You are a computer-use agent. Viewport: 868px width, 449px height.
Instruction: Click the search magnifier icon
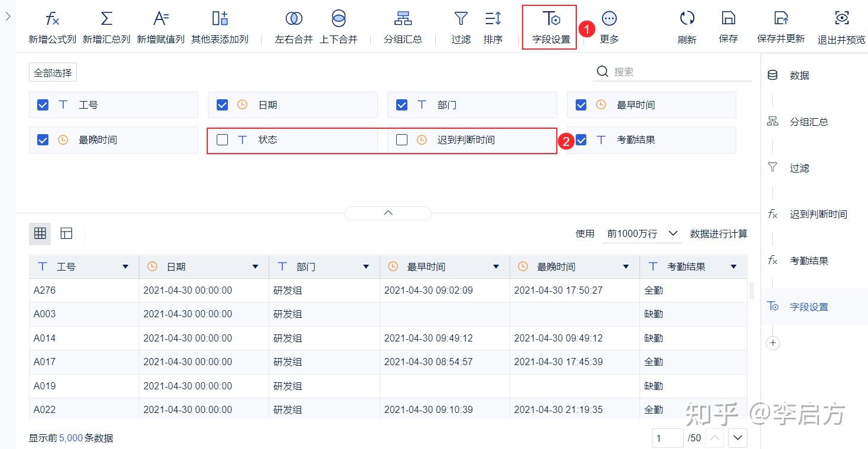pos(602,71)
